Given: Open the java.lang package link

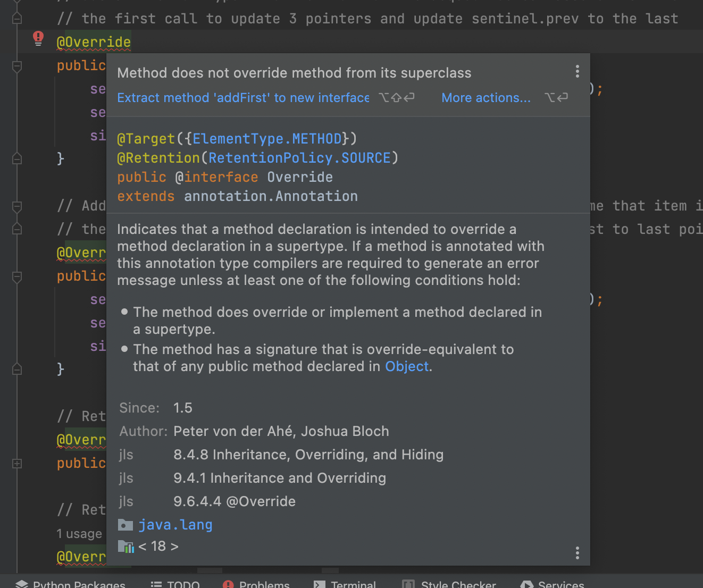Looking at the screenshot, I should click(175, 525).
